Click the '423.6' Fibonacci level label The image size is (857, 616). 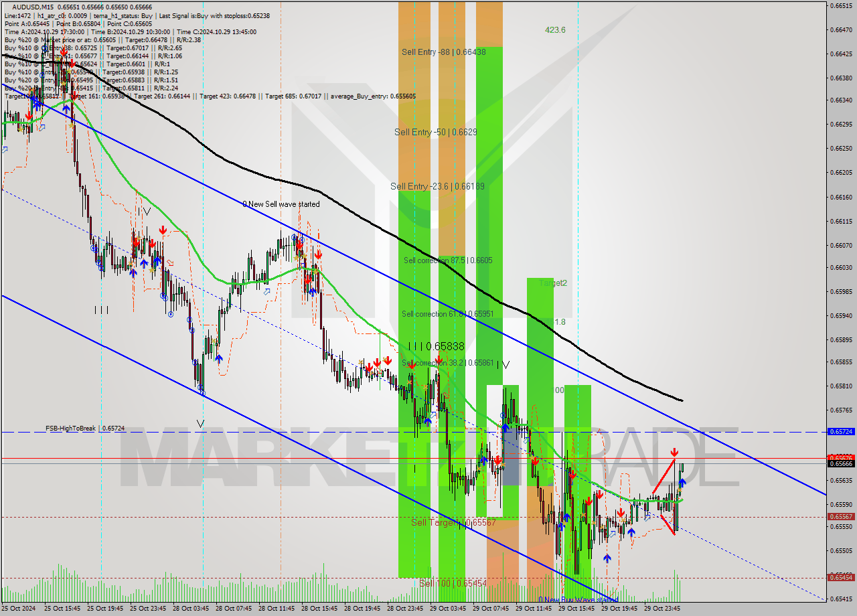point(555,29)
